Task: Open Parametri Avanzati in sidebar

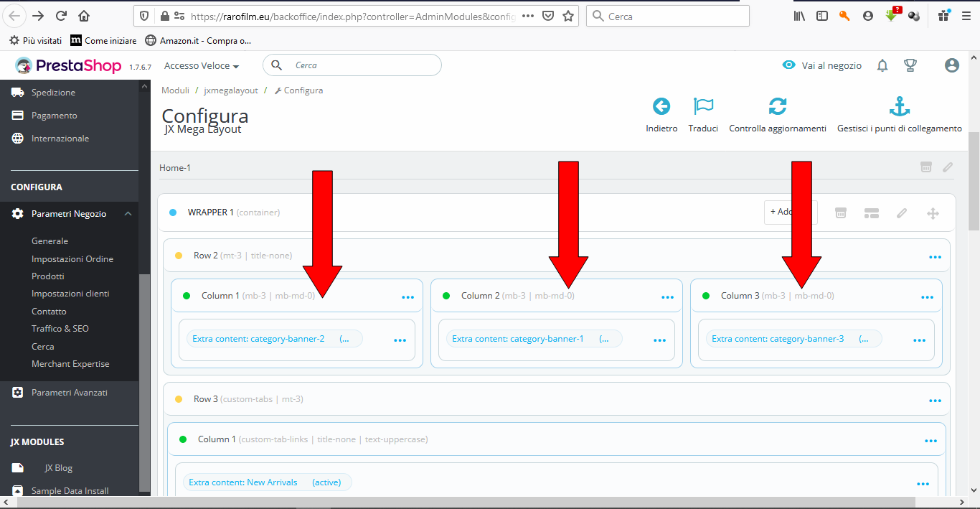Action: point(70,392)
